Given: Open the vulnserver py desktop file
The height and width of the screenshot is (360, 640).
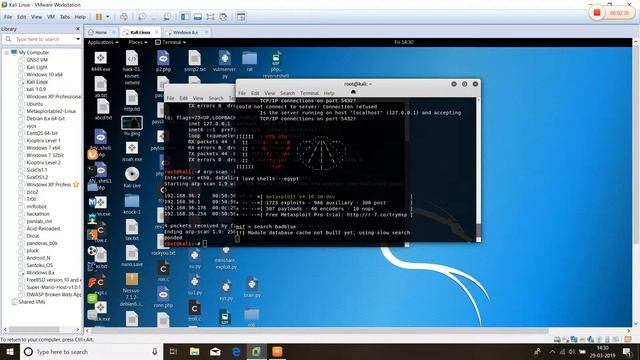Looking at the screenshot, I should click(x=224, y=64).
